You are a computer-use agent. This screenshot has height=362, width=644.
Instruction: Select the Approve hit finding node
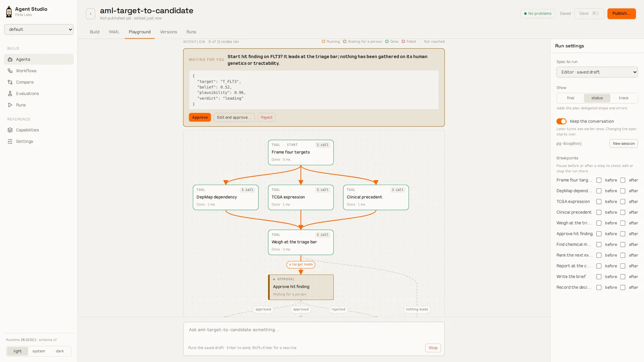301,287
